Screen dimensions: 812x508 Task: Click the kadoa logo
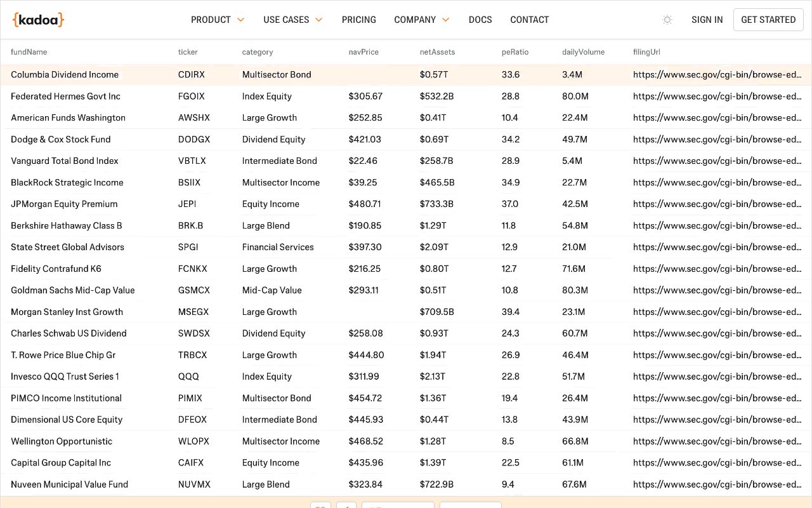pyautogui.click(x=38, y=20)
